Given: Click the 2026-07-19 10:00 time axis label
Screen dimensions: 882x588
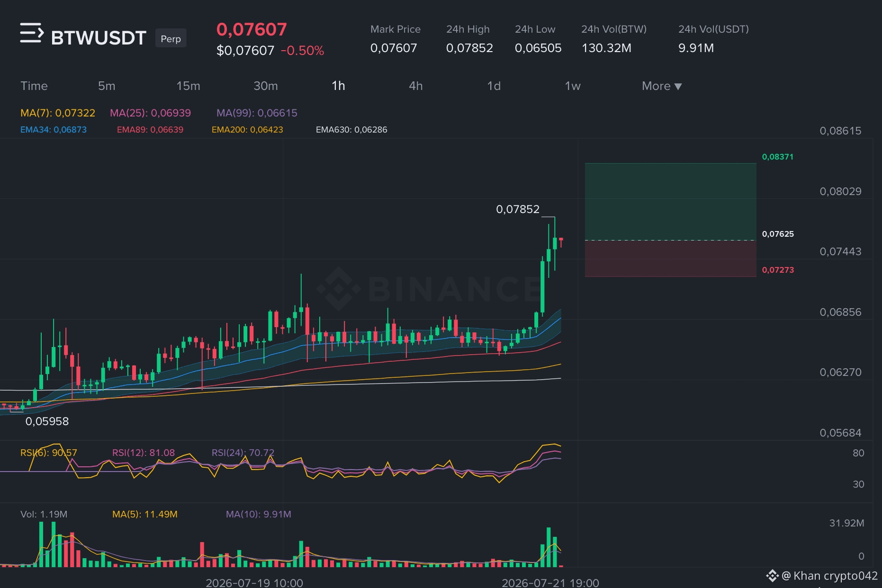Looking at the screenshot, I should (x=254, y=583).
